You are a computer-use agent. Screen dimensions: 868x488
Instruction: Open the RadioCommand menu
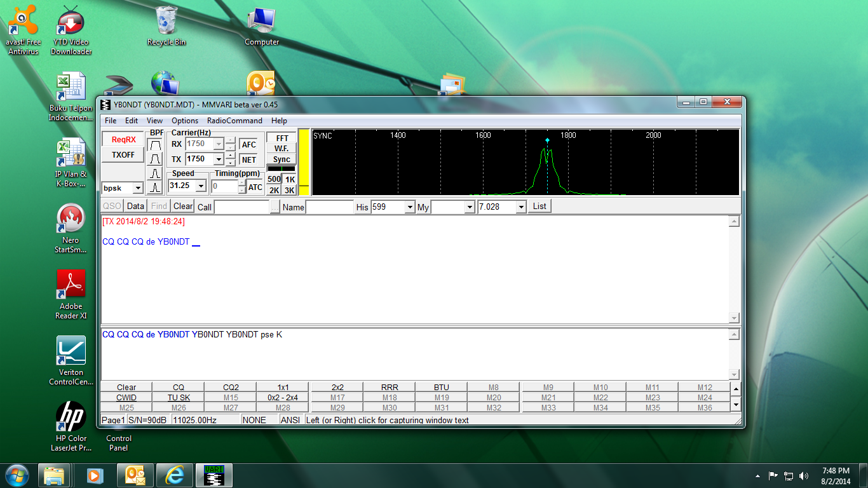pos(234,121)
